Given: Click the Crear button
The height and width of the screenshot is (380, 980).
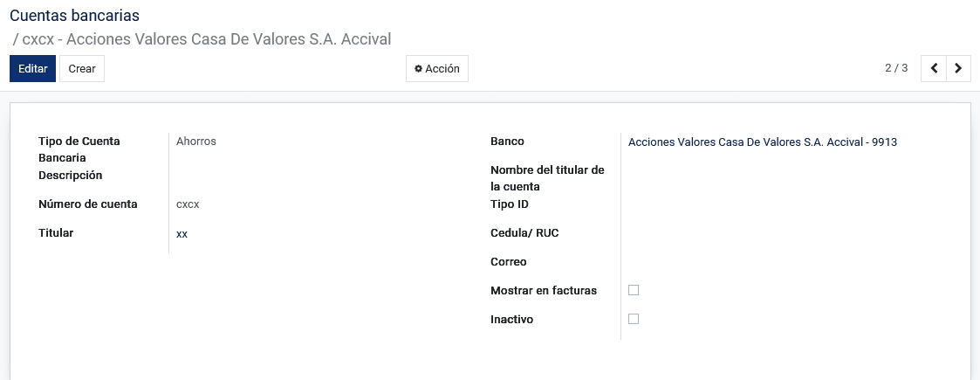Looking at the screenshot, I should pyautogui.click(x=82, y=69).
